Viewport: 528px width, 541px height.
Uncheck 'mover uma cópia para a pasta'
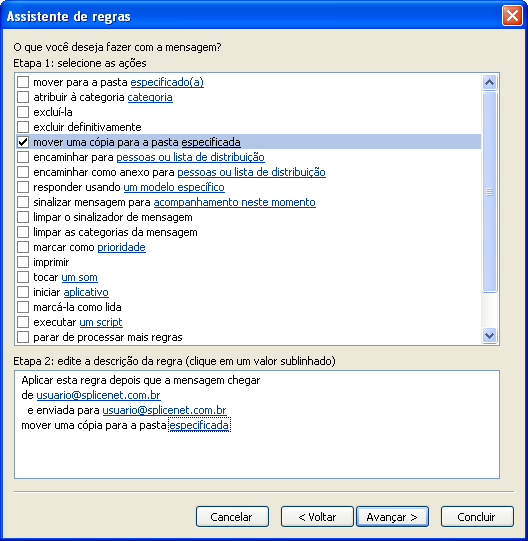(23, 142)
